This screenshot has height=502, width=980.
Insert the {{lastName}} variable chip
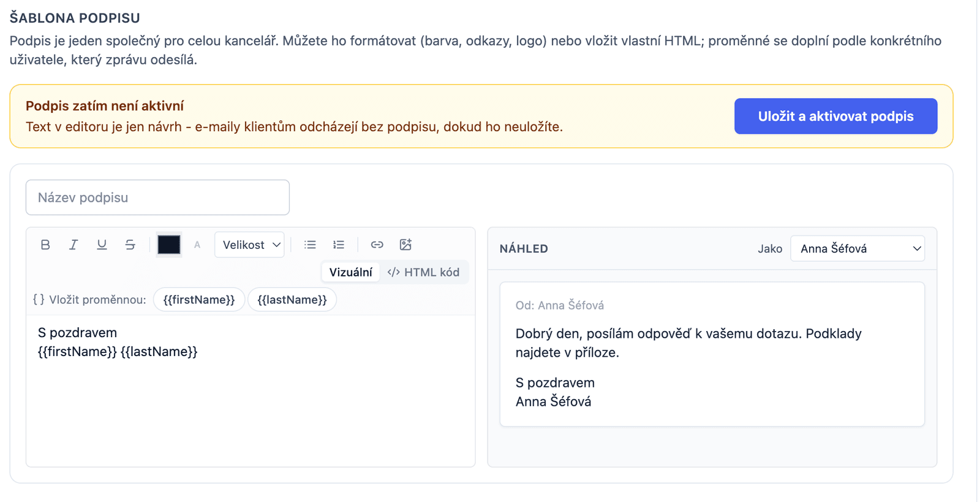click(x=292, y=300)
